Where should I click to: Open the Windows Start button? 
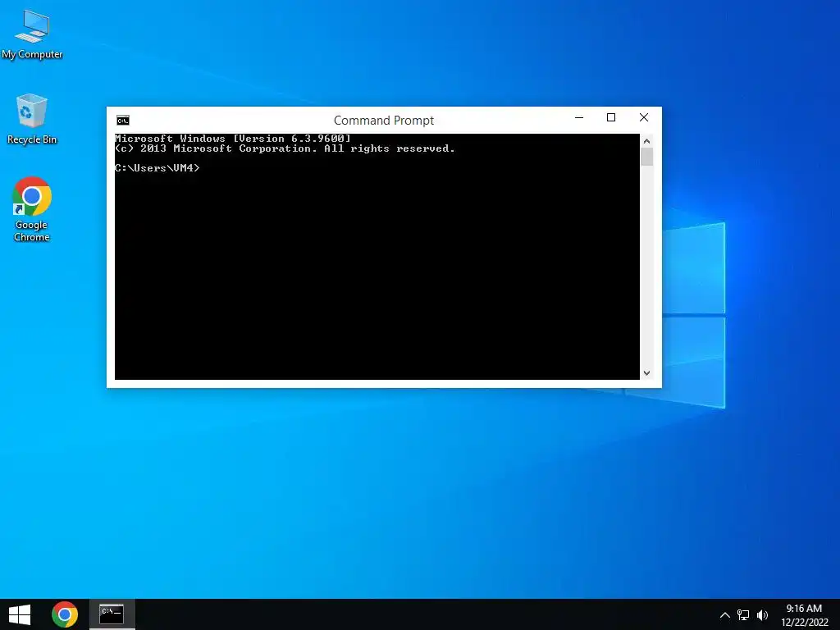(x=20, y=614)
